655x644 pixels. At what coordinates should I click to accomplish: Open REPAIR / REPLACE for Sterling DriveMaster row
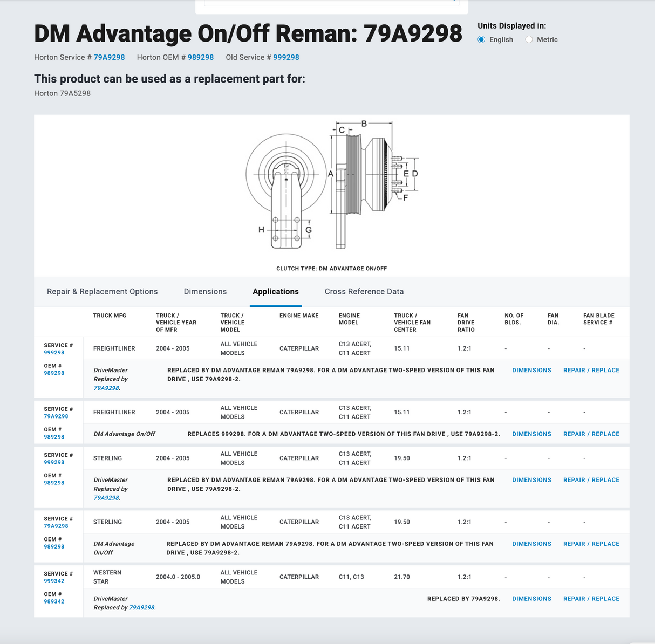click(591, 479)
